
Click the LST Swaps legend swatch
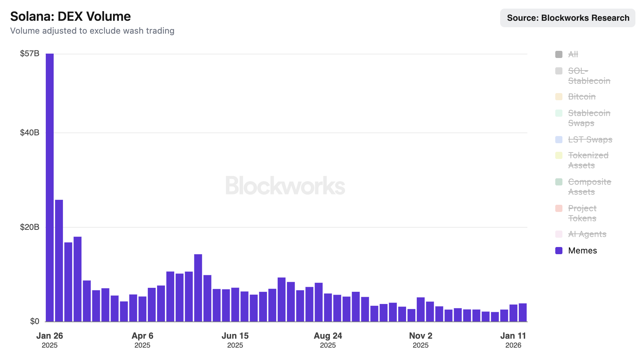coord(559,140)
